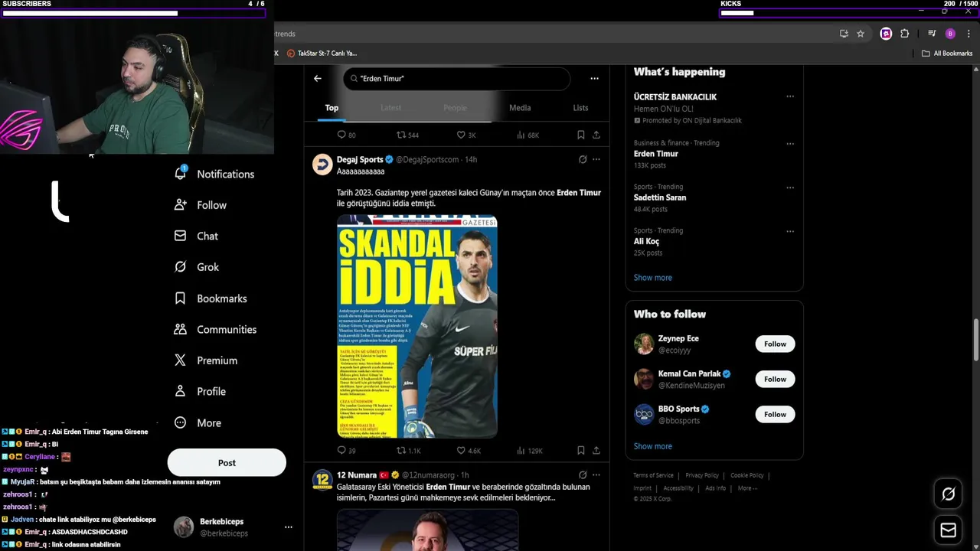Open the Privacy Policy footer link
The width and height of the screenshot is (980, 551).
click(702, 475)
